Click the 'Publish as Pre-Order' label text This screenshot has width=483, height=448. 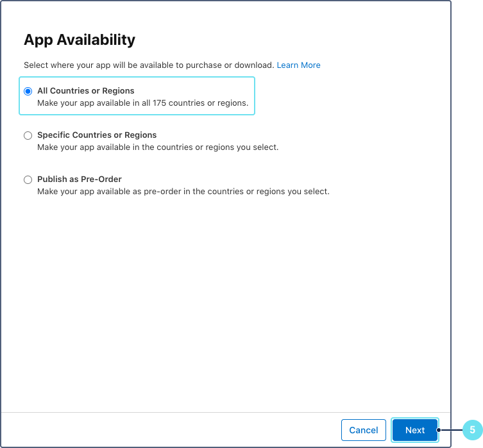click(x=80, y=179)
